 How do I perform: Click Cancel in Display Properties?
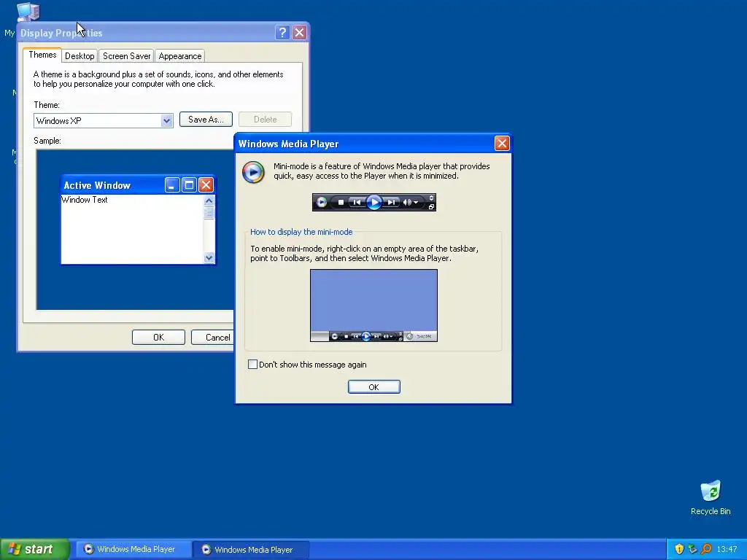point(212,337)
